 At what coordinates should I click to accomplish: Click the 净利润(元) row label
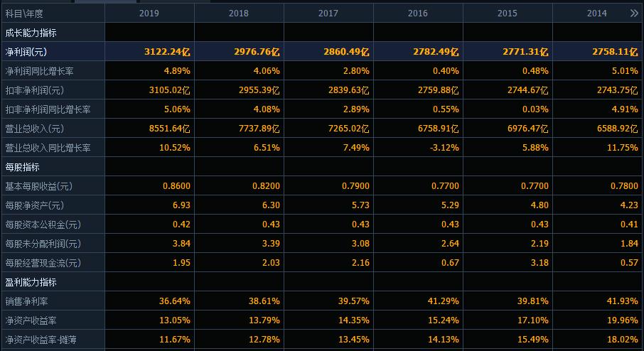point(26,52)
